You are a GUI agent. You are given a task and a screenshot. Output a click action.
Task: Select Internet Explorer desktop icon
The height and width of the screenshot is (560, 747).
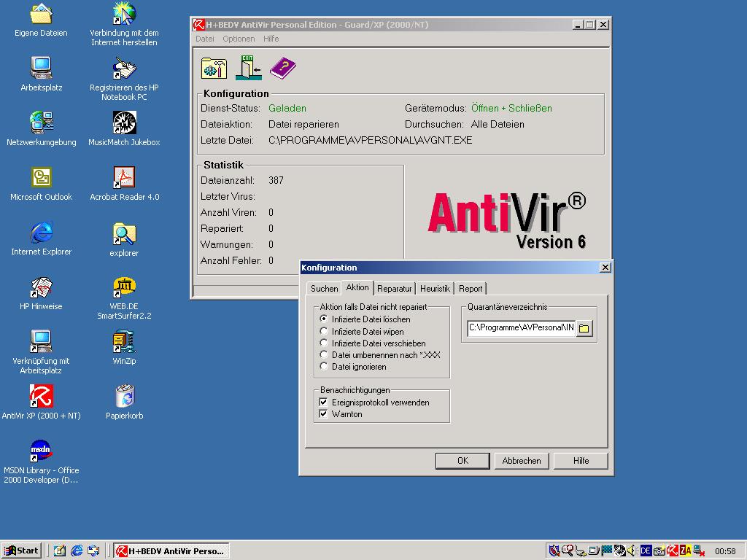click(41, 238)
